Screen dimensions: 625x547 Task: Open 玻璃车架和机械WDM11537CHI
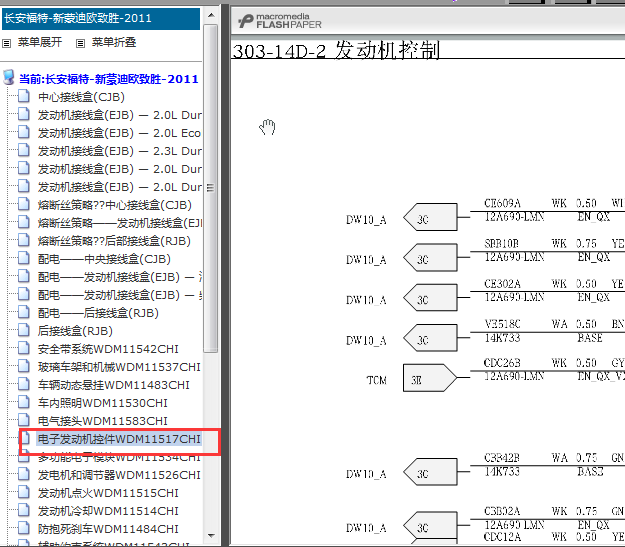[119, 367]
